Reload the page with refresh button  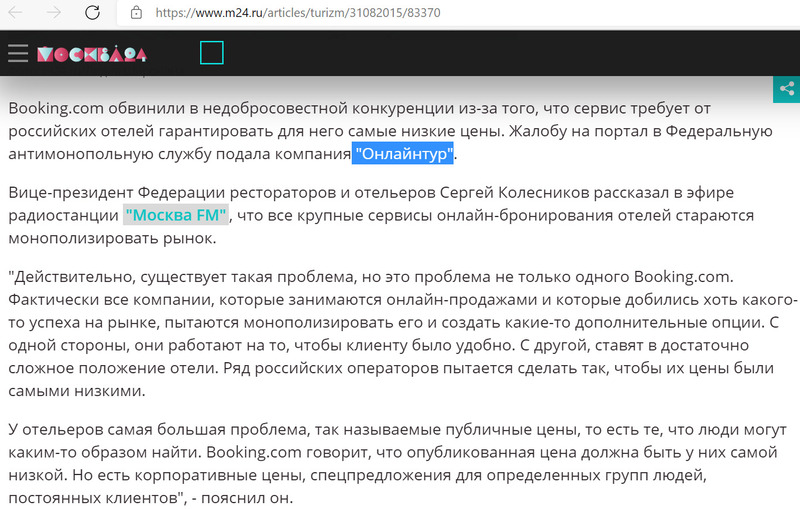tap(91, 13)
